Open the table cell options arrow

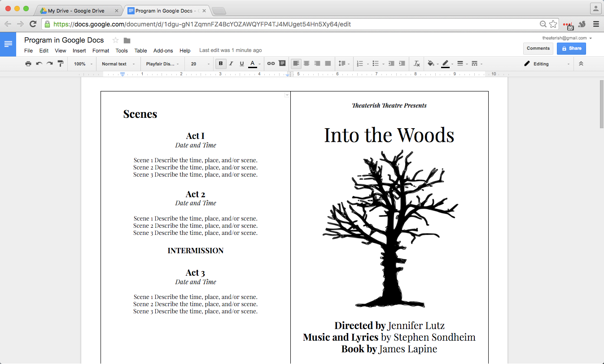click(287, 95)
